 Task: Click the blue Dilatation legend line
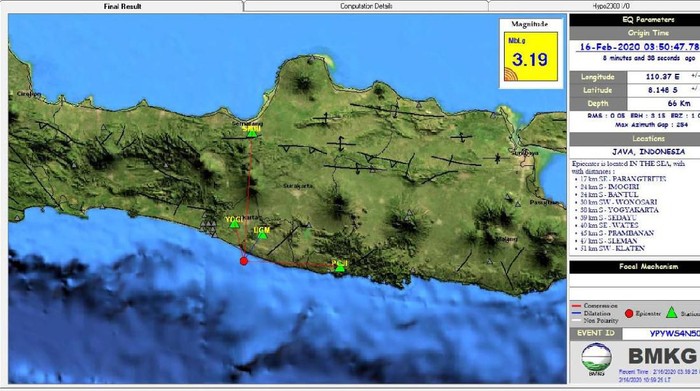coord(576,313)
